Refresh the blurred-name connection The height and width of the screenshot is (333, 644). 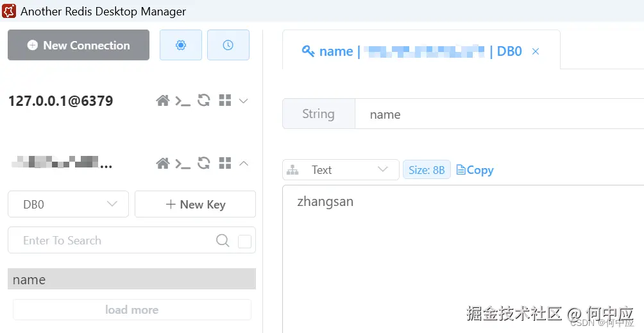click(x=204, y=163)
